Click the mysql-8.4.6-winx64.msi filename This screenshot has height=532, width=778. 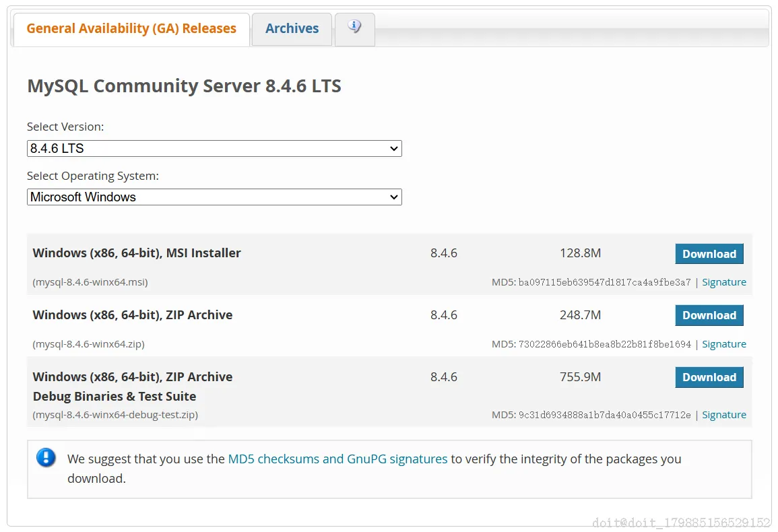pos(90,282)
